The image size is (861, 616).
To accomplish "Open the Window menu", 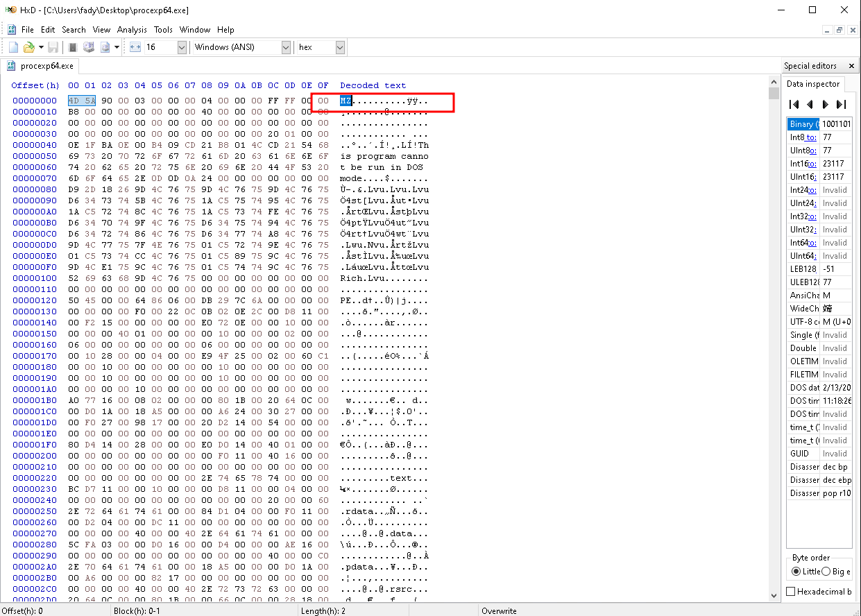I will 195,30.
